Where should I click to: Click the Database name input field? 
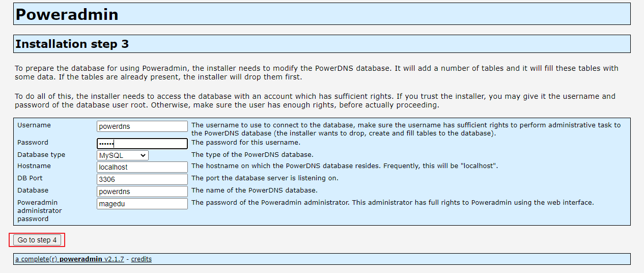pos(142,192)
